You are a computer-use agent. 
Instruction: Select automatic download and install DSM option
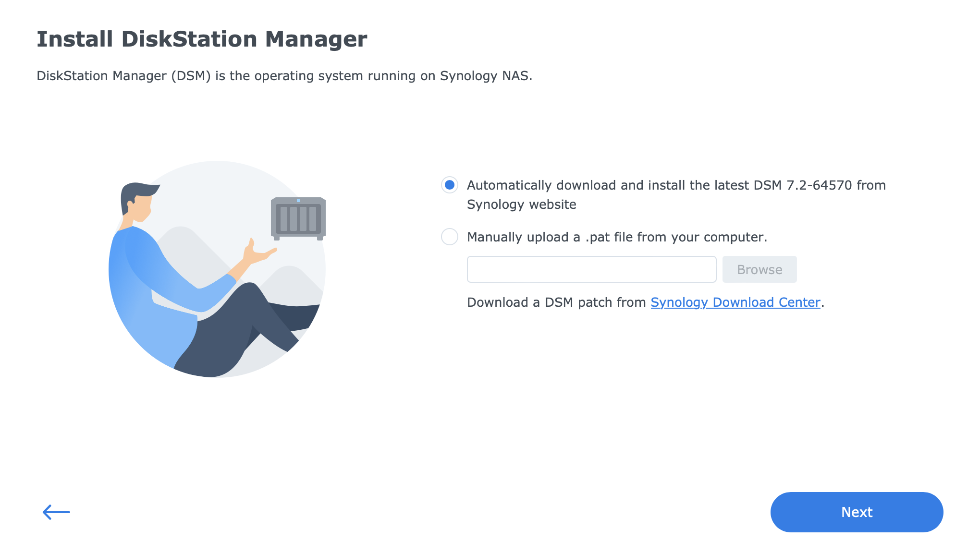click(x=450, y=185)
